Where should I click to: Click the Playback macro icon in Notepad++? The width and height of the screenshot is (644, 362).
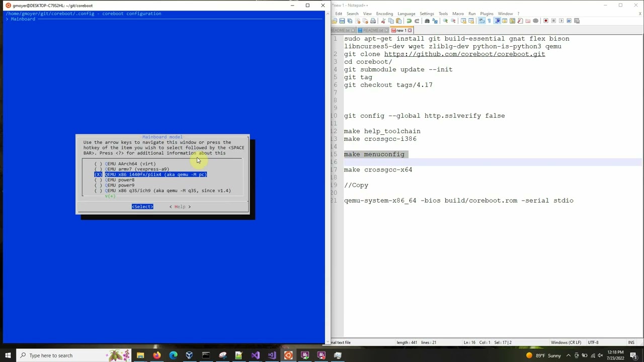561,21
